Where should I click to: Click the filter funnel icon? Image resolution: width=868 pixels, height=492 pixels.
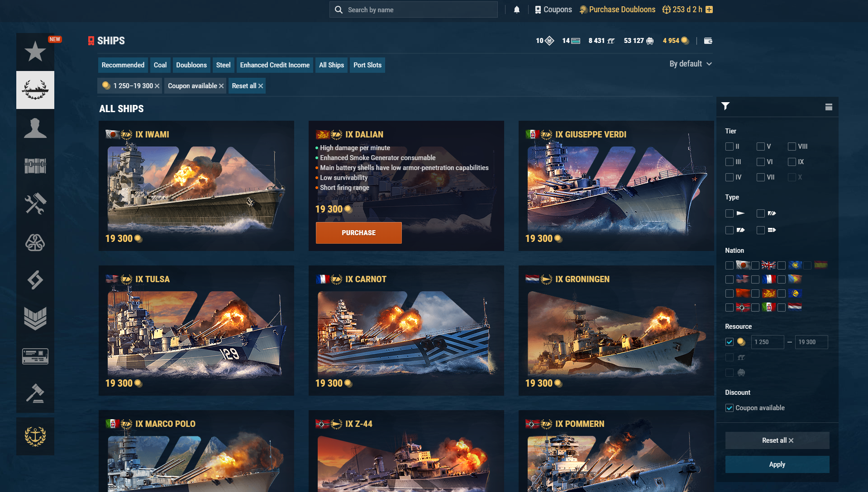[725, 106]
